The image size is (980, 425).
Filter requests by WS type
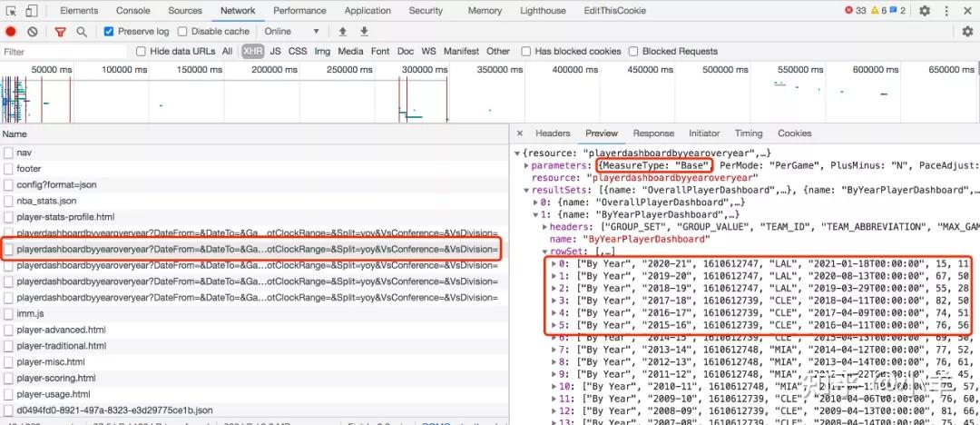click(x=428, y=52)
